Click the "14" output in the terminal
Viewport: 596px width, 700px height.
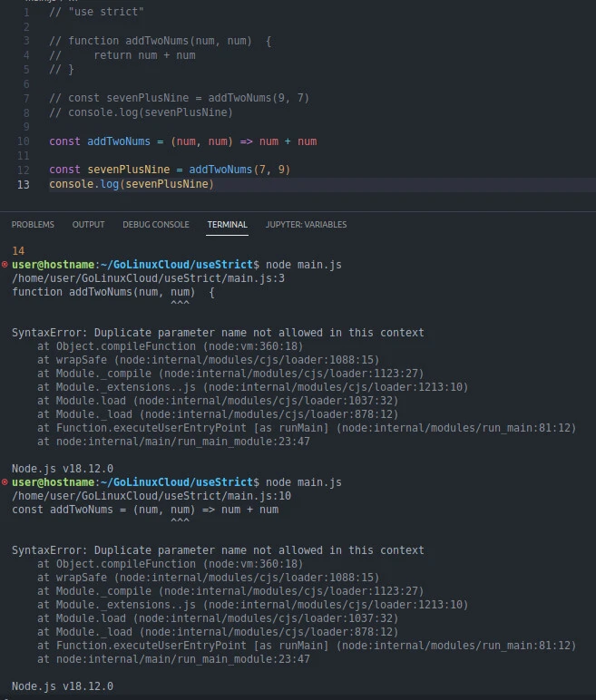[18, 250]
